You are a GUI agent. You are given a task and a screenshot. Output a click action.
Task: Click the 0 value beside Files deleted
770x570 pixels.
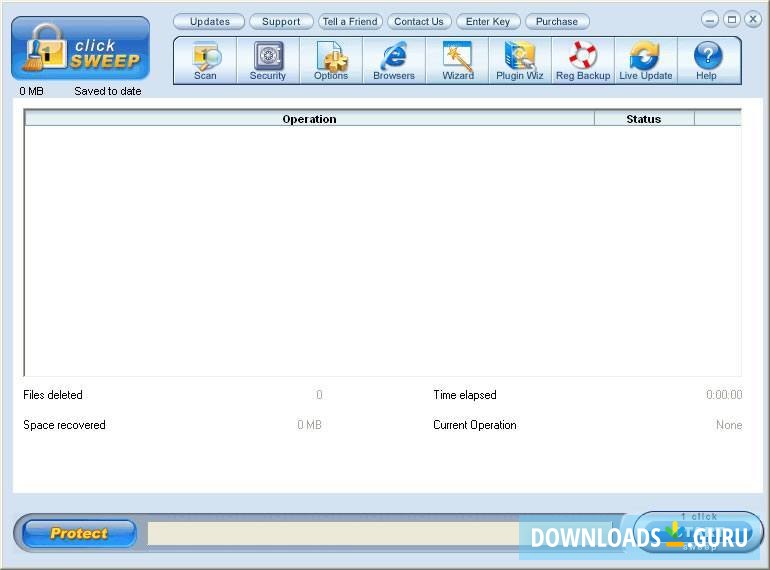319,395
